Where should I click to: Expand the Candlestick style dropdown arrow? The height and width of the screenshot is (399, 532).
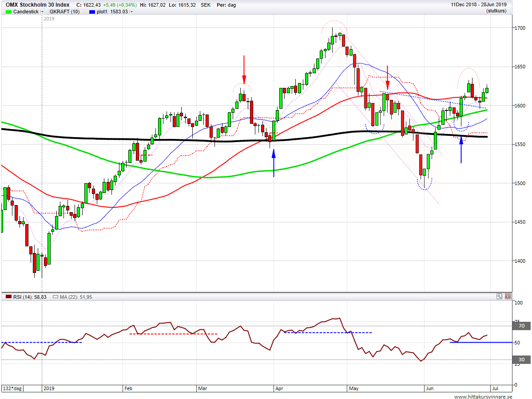pos(42,12)
